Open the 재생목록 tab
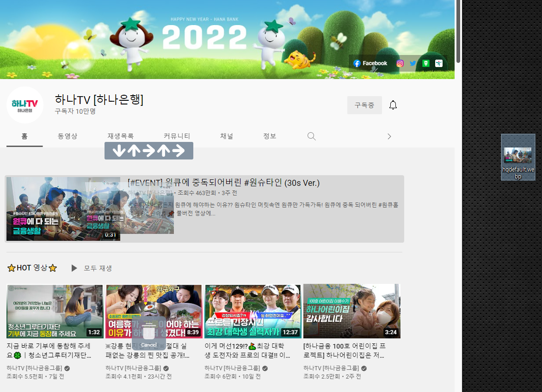Viewport: 542px width, 392px height. tap(121, 136)
